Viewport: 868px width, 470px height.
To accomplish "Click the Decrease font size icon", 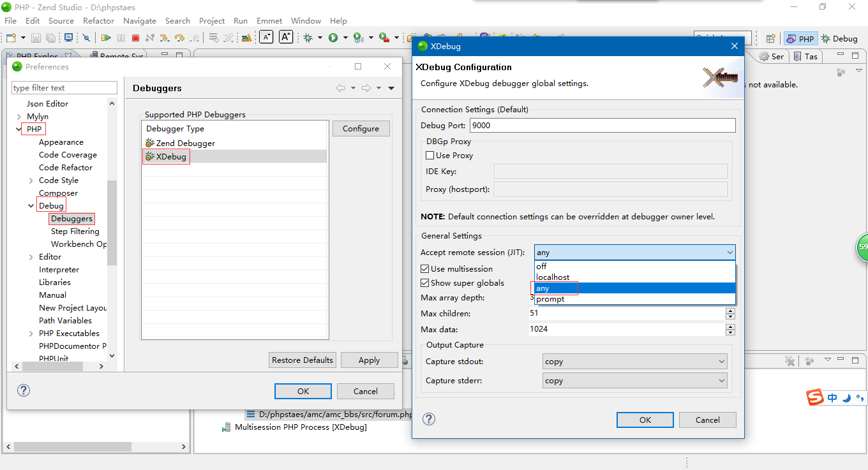I will 266,37.
